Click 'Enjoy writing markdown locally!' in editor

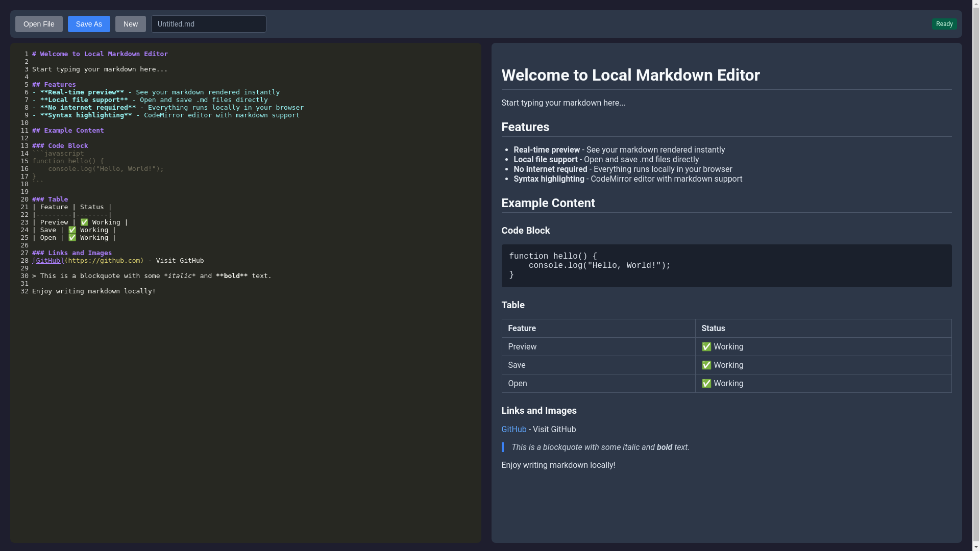(94, 291)
